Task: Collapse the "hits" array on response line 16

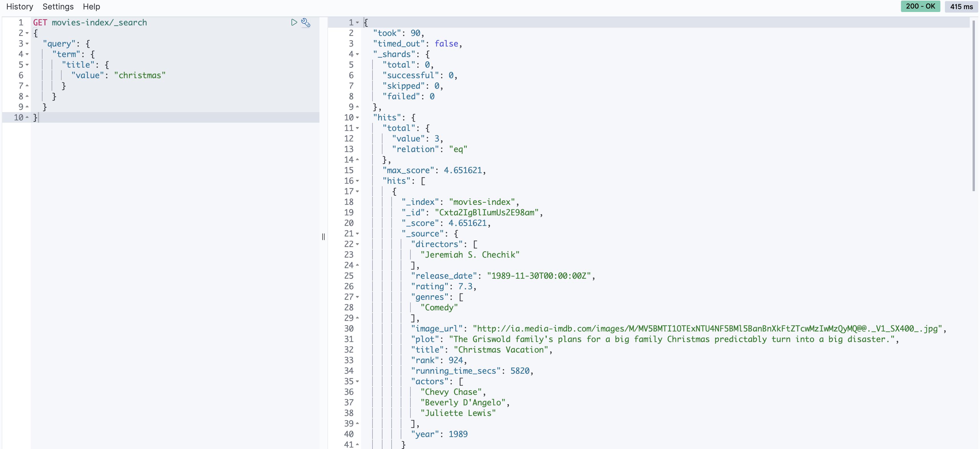Action: [x=358, y=181]
